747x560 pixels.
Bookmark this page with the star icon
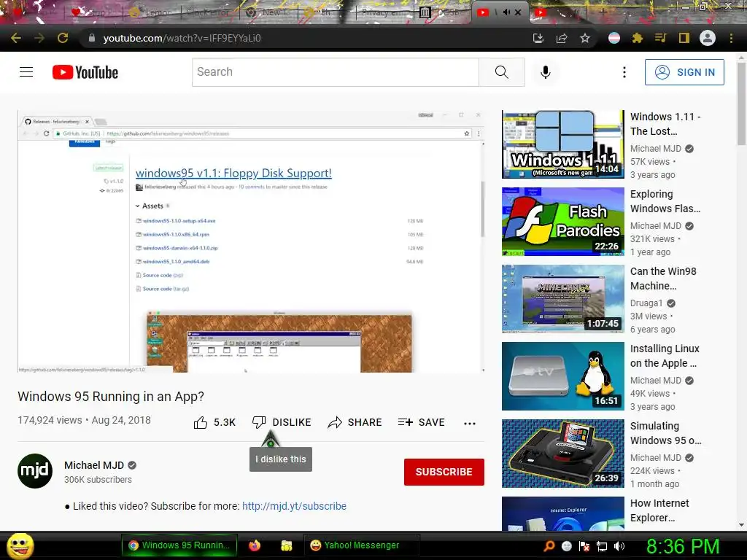(x=585, y=38)
